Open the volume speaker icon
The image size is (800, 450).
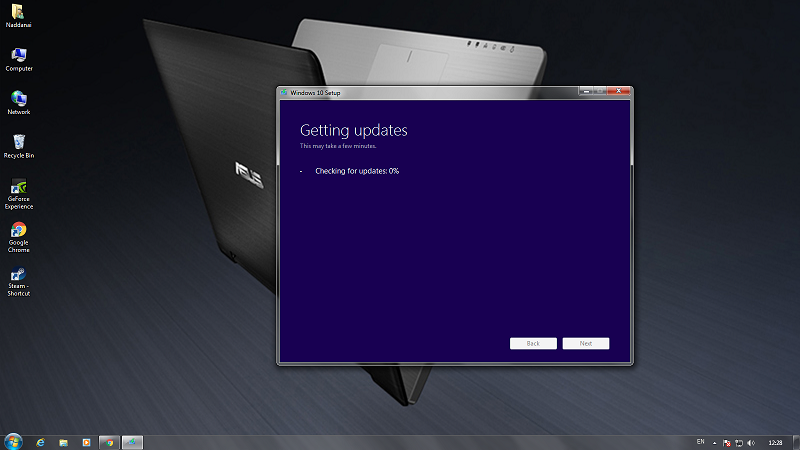751,443
